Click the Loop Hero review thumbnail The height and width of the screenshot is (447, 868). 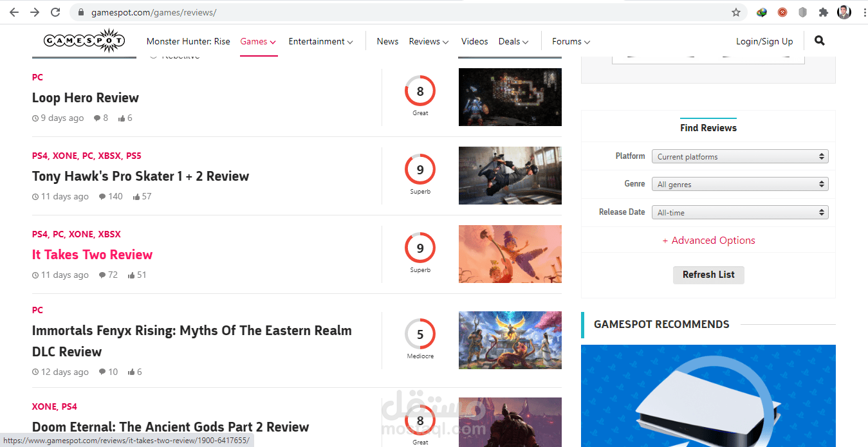click(x=510, y=97)
